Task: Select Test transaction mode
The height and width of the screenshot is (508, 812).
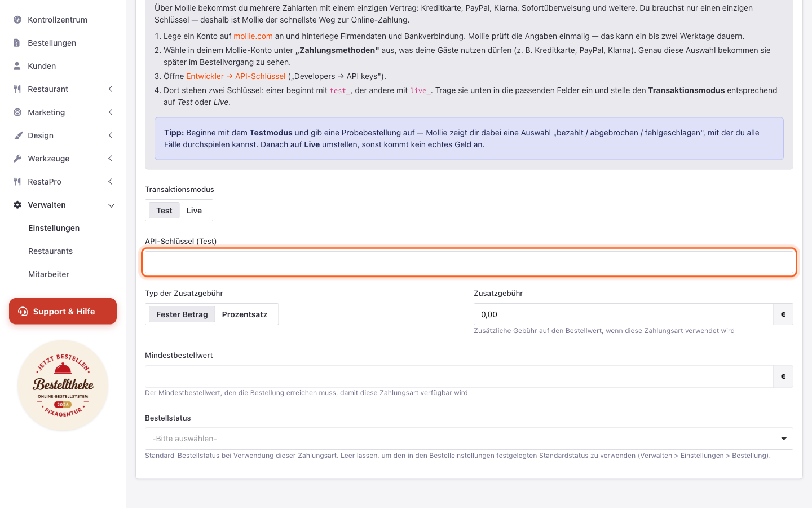Action: click(x=164, y=211)
